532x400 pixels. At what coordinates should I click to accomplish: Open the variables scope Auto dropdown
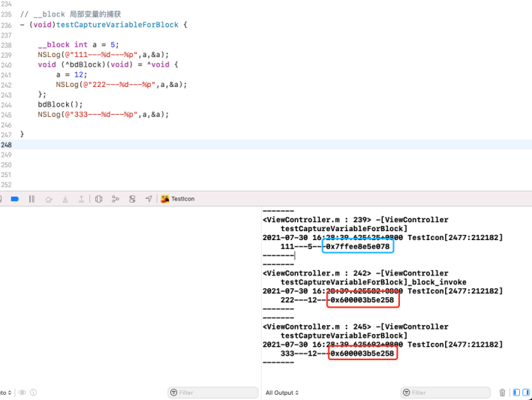coord(6,392)
